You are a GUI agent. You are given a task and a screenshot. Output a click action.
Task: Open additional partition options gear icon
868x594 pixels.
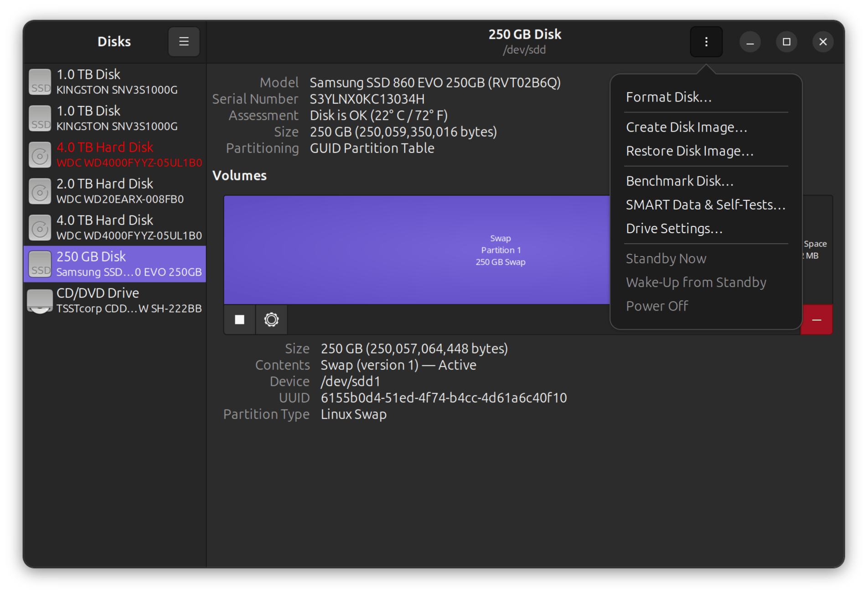point(271,320)
